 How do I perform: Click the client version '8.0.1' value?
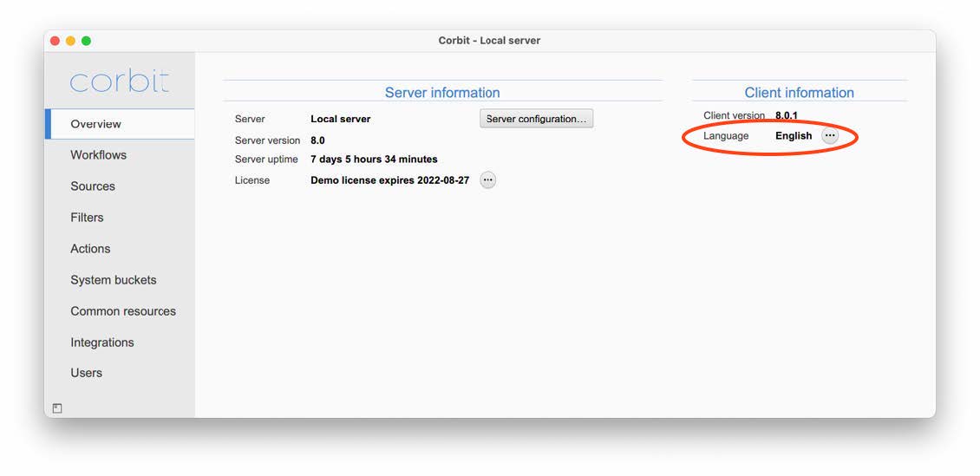click(x=787, y=115)
